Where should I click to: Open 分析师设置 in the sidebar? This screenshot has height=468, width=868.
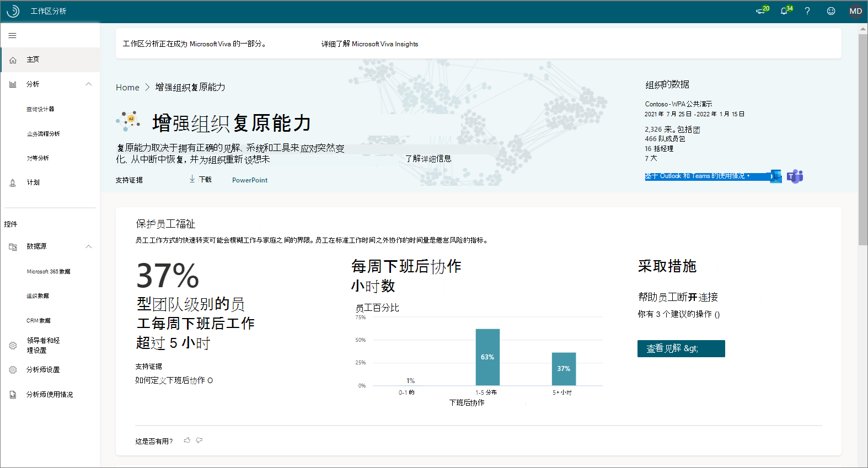click(x=43, y=370)
